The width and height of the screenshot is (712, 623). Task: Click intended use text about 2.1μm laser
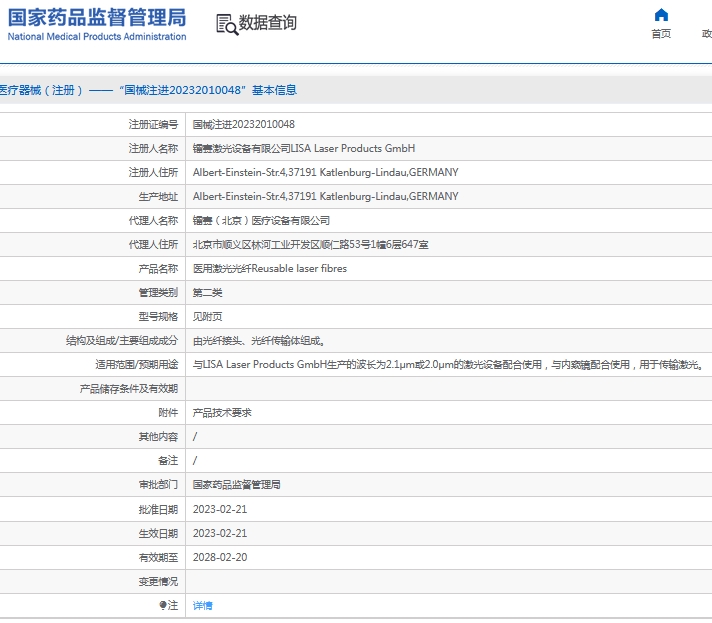coord(448,365)
